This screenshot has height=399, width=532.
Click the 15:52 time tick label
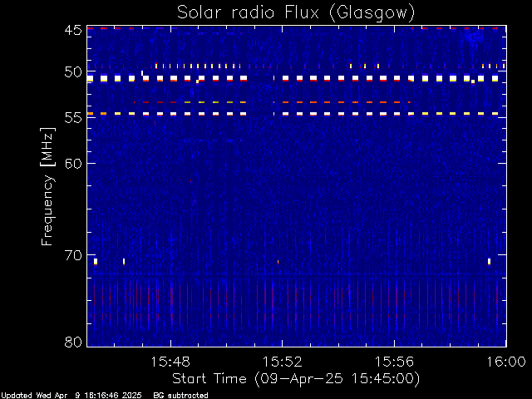(283, 362)
